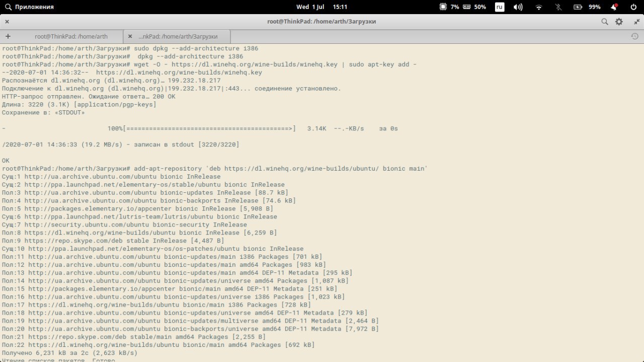This screenshot has width=644, height=362.
Task: Click the 'Сущ:6' lutris-team PPA line
Action: [x=139, y=216]
